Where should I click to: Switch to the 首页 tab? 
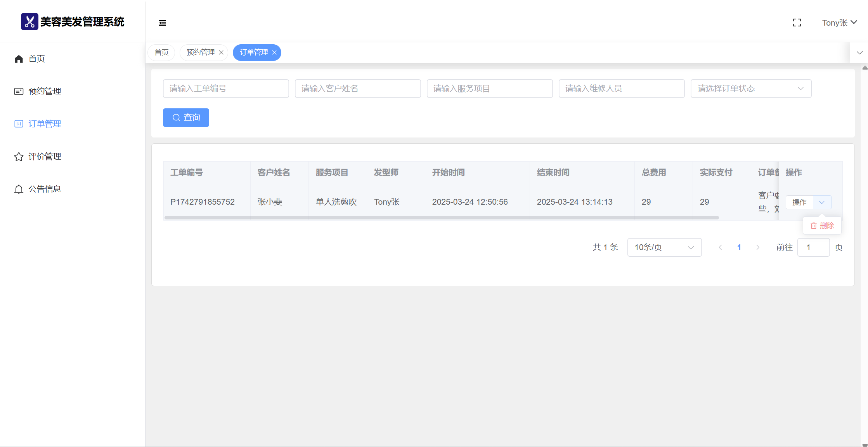pos(161,52)
